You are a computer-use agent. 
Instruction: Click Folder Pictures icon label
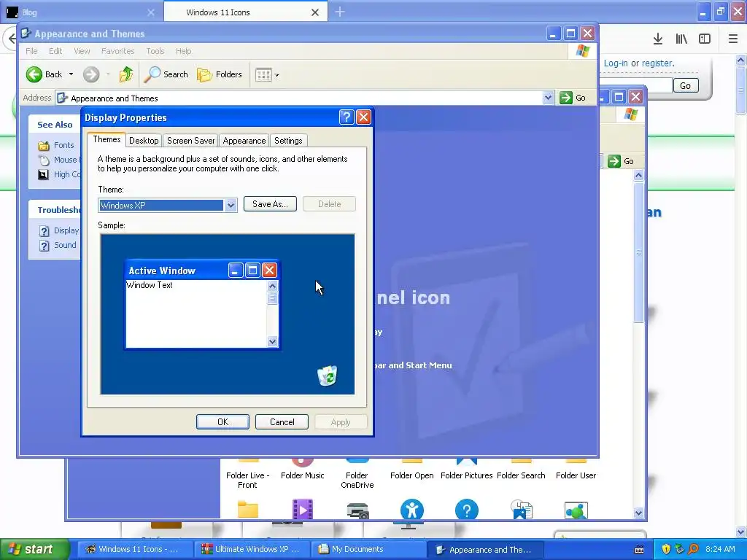coord(466,475)
